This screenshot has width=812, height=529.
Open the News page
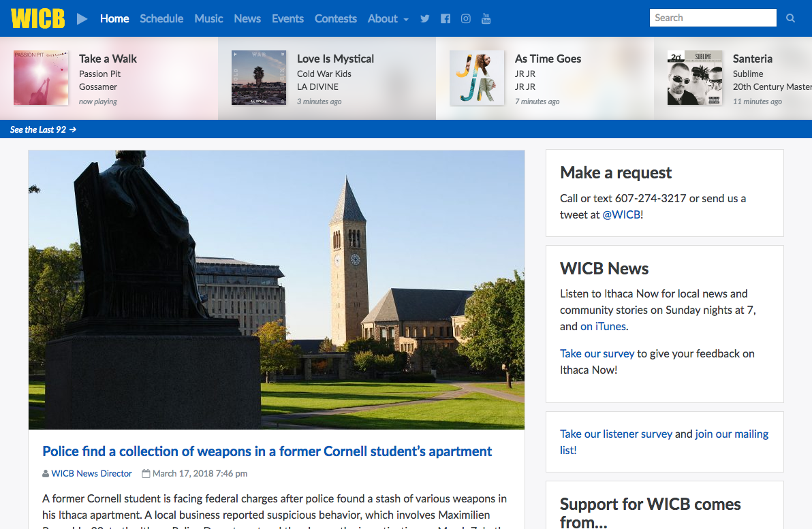247,18
